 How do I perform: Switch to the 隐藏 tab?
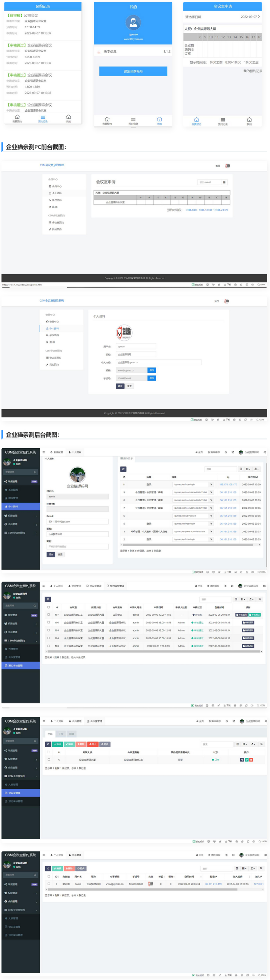pyautogui.click(x=72, y=734)
